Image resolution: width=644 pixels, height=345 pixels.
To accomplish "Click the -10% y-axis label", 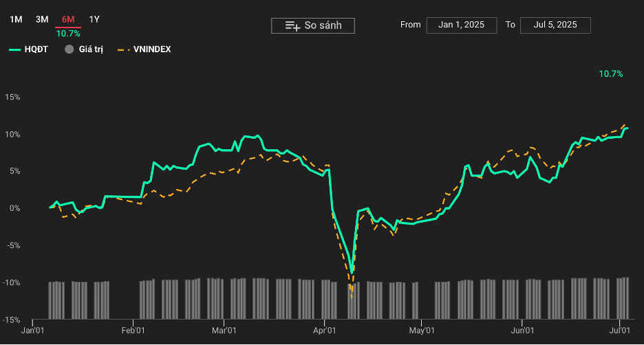I will pyautogui.click(x=11, y=283).
